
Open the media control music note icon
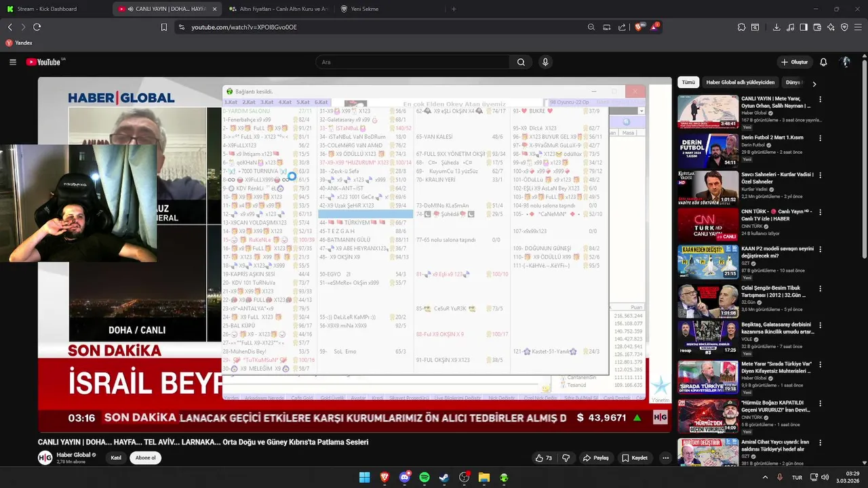(790, 27)
